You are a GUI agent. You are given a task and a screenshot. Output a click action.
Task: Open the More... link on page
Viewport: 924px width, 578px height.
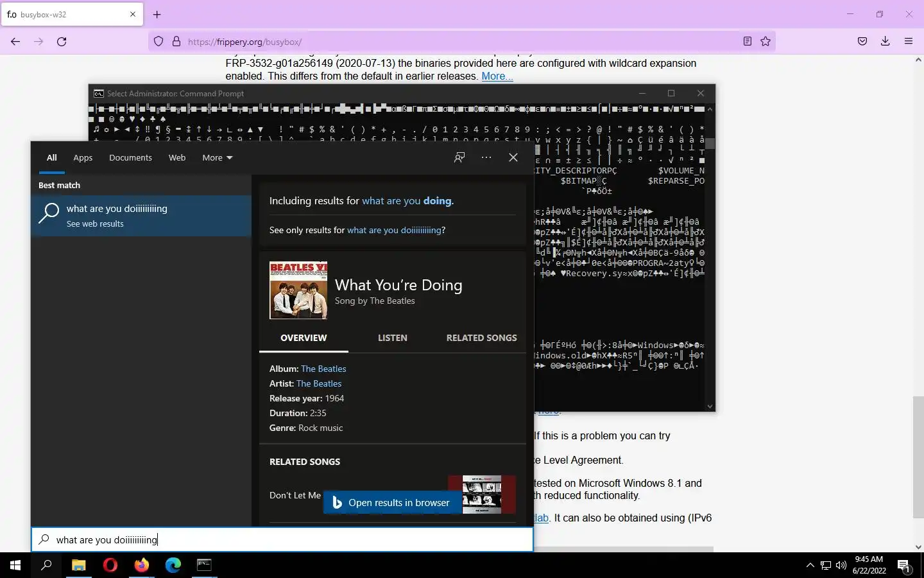[x=497, y=76]
